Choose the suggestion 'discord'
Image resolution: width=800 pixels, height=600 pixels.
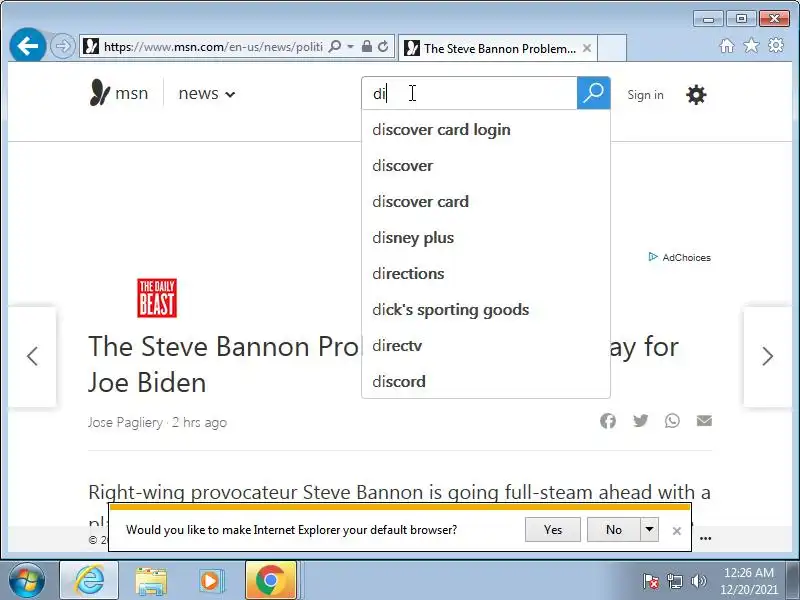(486, 382)
